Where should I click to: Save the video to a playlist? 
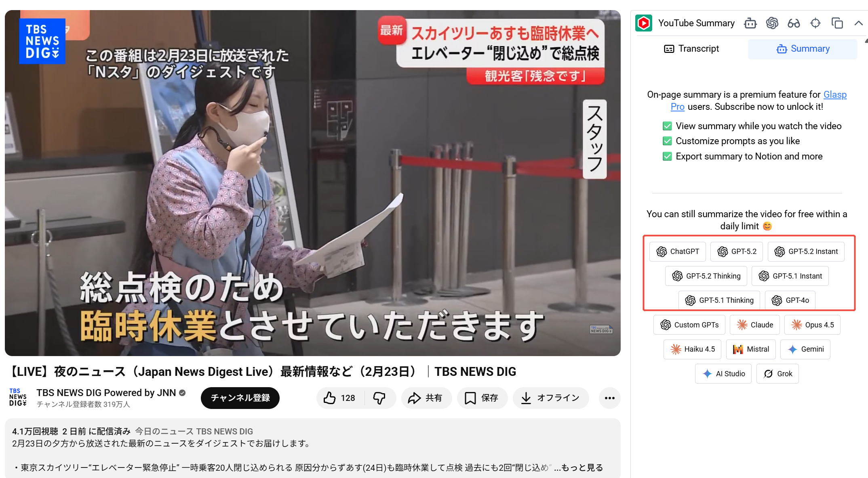point(482,398)
